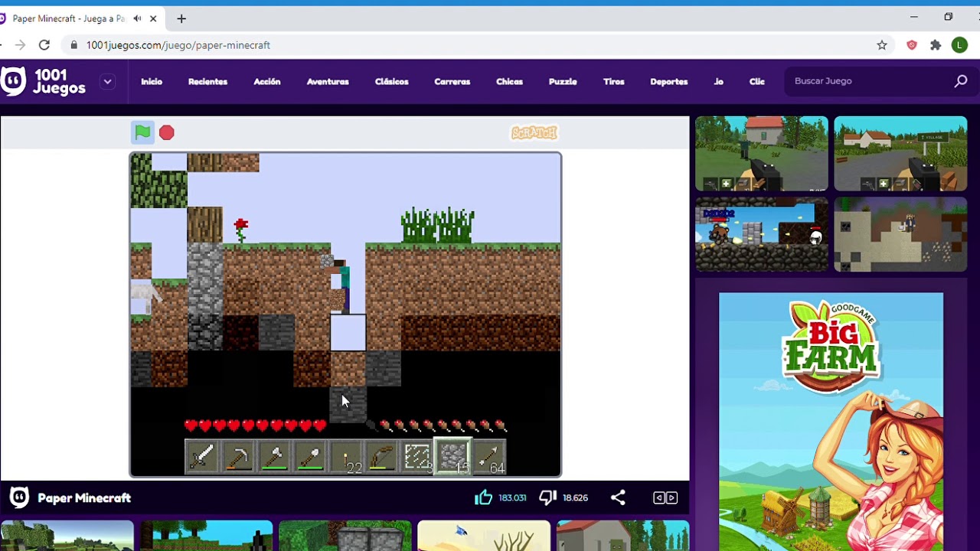Open the Chrome profile avatar L
980x551 pixels.
click(x=959, y=45)
